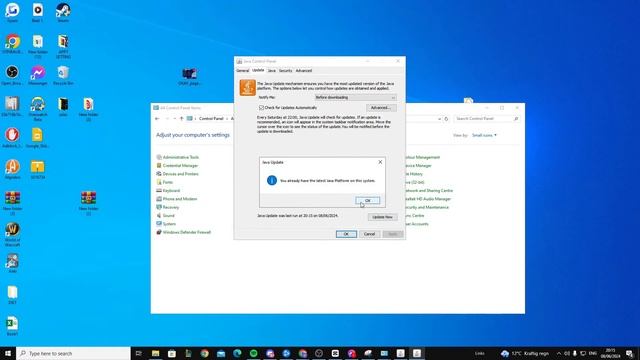Screen dimensions: 640x360
Task: Open Realtek HD Audio Manager
Action: [x=428, y=199]
